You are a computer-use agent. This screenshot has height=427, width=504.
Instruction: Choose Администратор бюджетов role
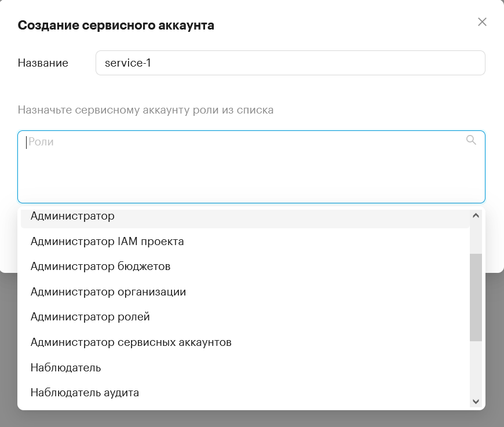point(245,267)
